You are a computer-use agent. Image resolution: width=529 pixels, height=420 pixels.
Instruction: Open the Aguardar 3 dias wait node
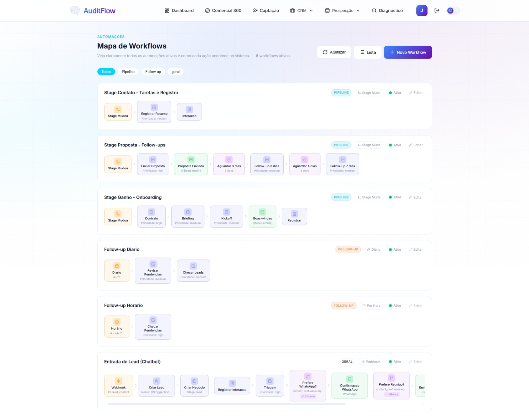click(x=229, y=164)
